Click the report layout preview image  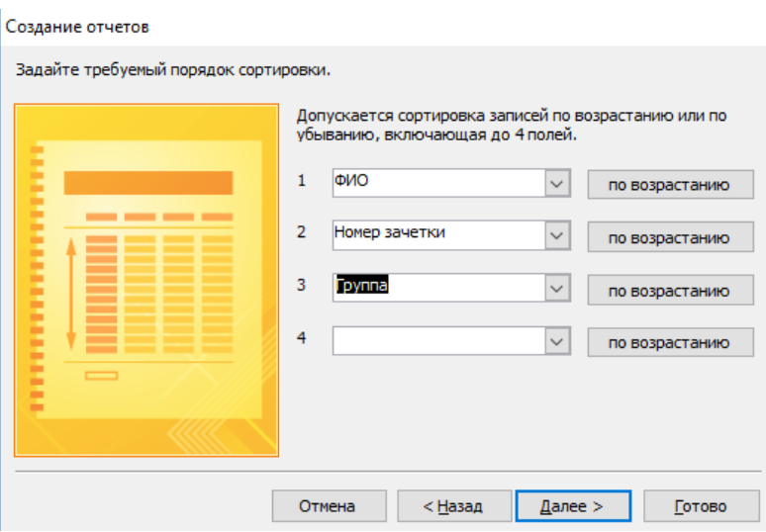[147, 280]
